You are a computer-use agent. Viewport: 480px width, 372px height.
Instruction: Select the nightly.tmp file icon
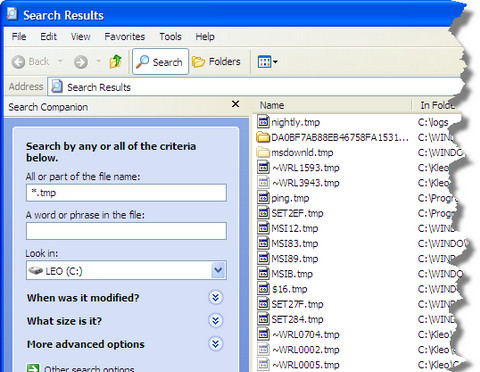pyautogui.click(x=263, y=122)
